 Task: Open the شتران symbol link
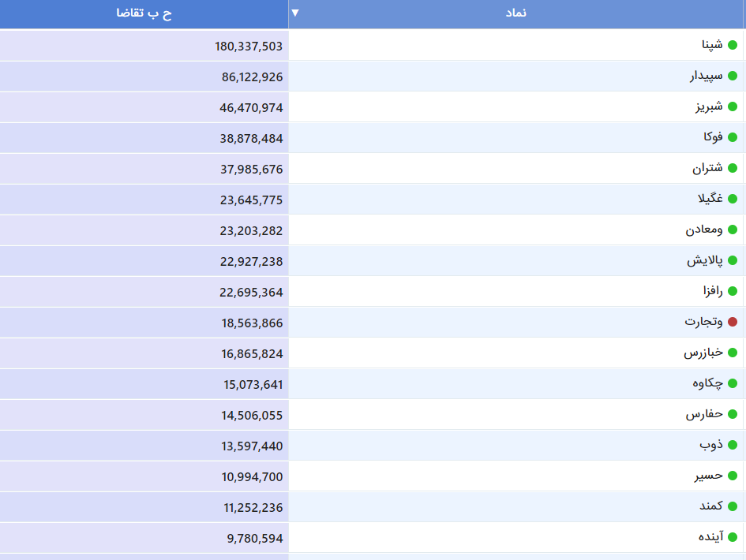tap(707, 169)
